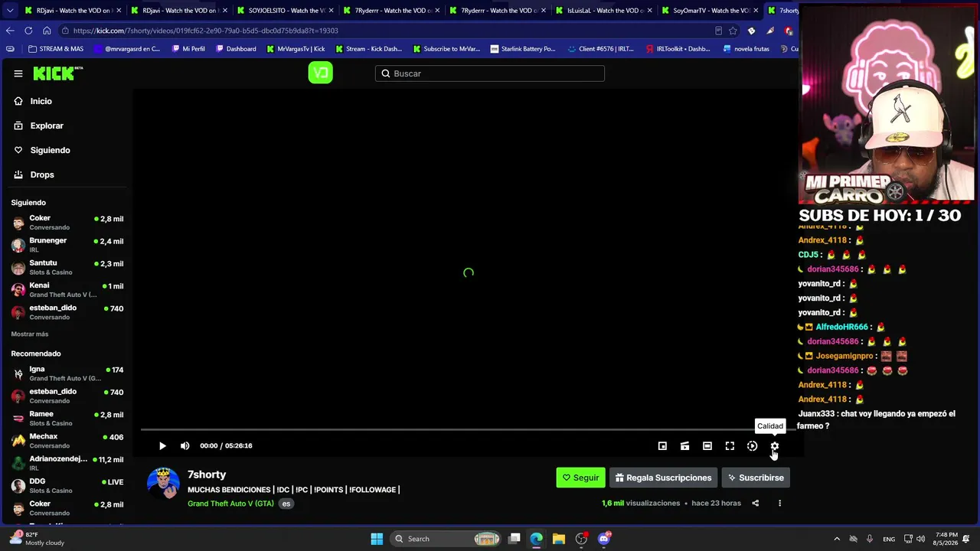Open Ramee's recommended channel
Screen dimensions: 980x551
[x=67, y=419]
